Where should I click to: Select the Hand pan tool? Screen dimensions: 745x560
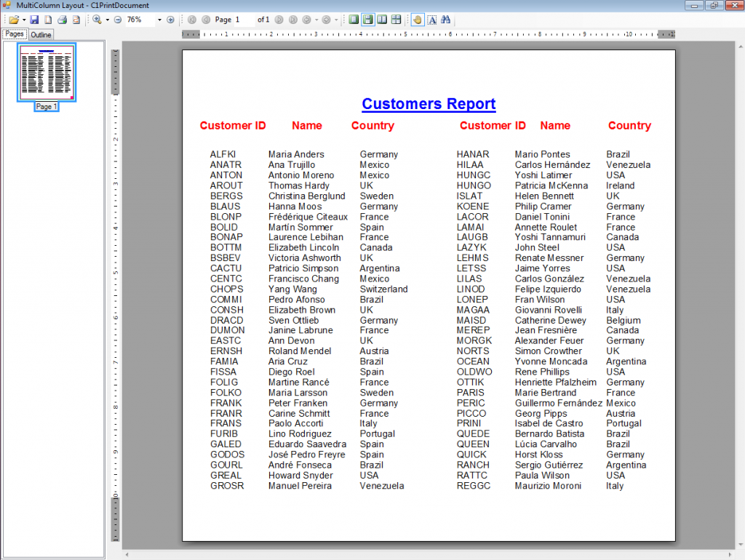click(x=417, y=20)
